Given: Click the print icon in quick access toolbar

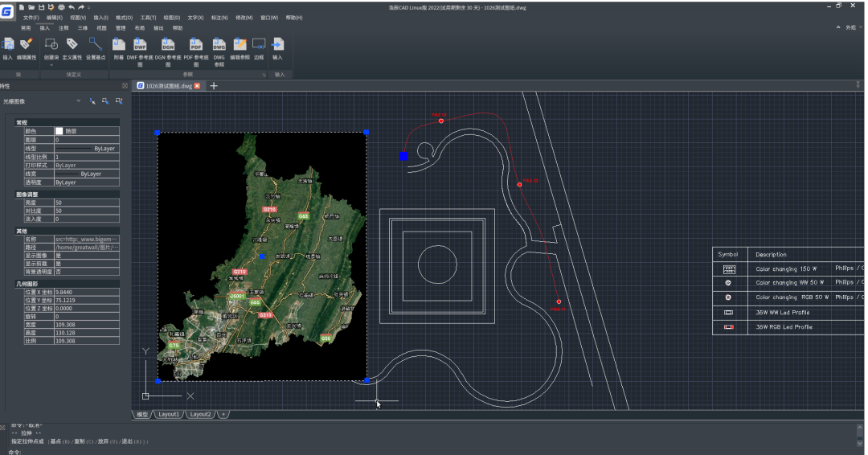Looking at the screenshot, I should [61, 7].
